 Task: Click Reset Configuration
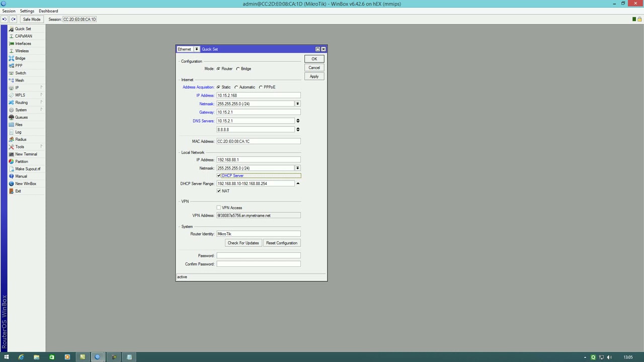[x=282, y=243]
